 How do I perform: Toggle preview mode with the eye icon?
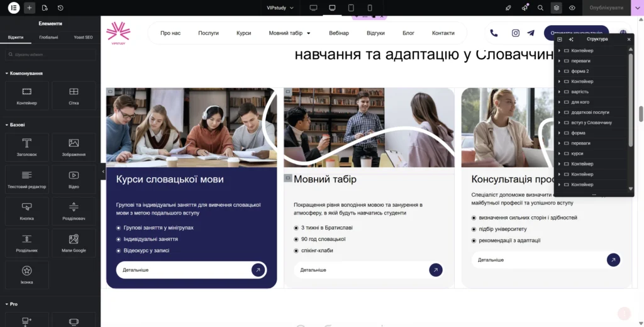coord(572,8)
